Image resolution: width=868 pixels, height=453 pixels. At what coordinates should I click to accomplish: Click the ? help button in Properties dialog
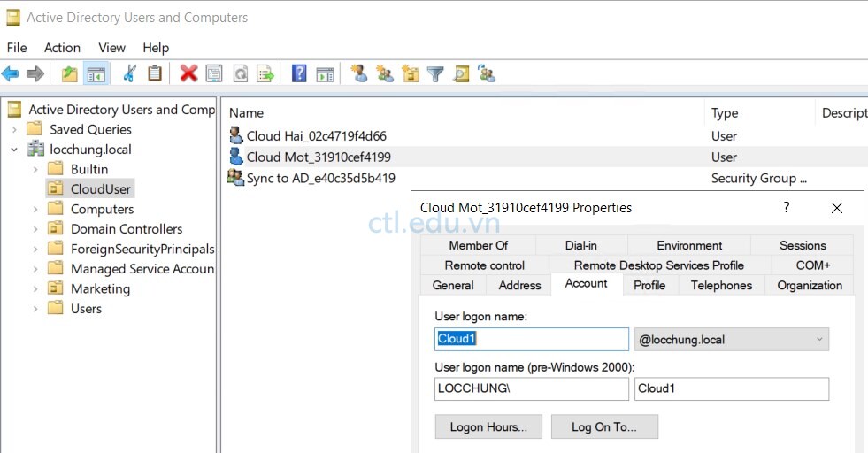pos(786,208)
